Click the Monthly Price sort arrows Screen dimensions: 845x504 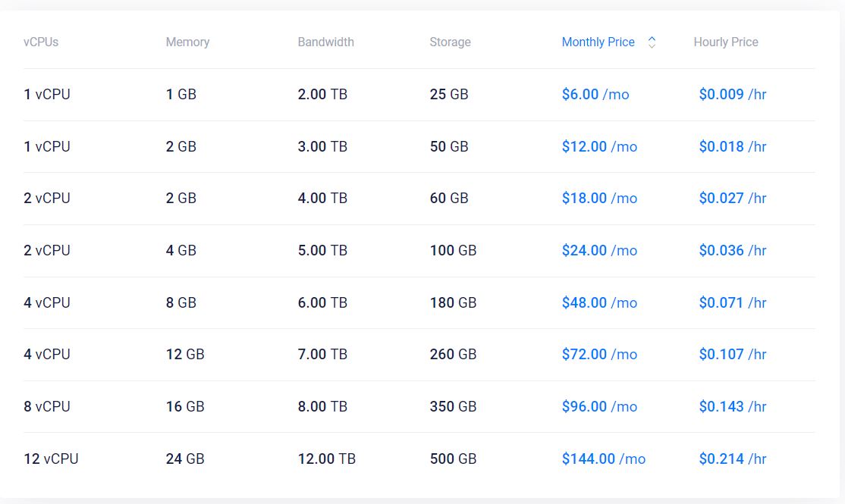[x=651, y=42]
